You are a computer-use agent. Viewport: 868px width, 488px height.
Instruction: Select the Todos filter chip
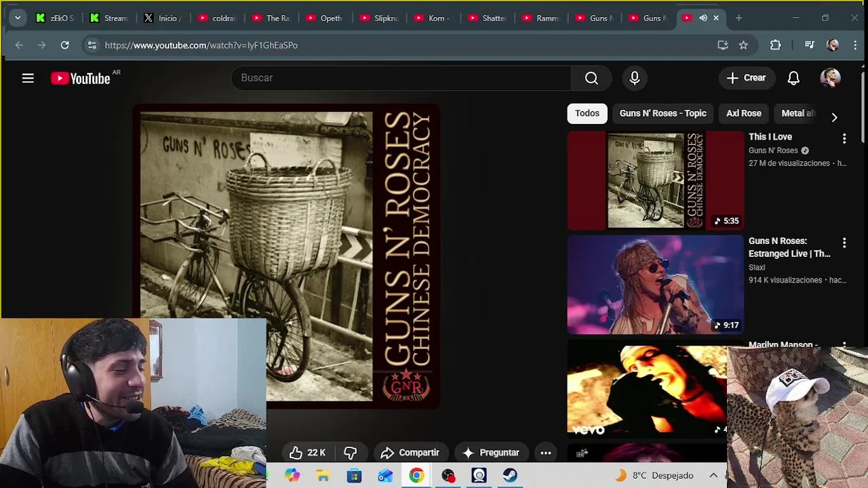tap(587, 113)
